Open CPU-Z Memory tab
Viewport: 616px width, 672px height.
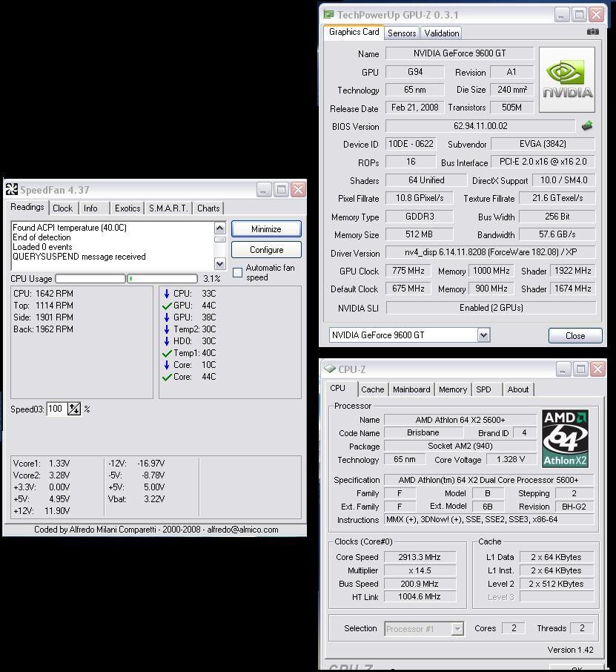coord(453,389)
